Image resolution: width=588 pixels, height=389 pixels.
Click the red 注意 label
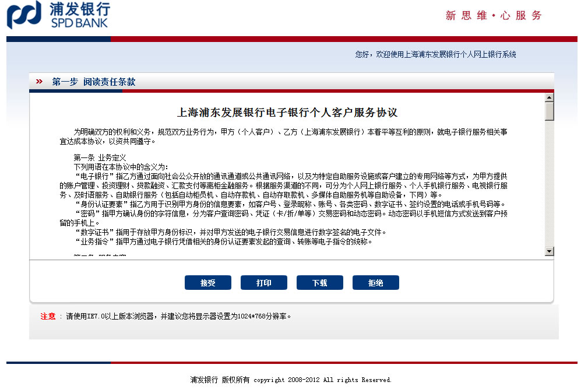48,316
